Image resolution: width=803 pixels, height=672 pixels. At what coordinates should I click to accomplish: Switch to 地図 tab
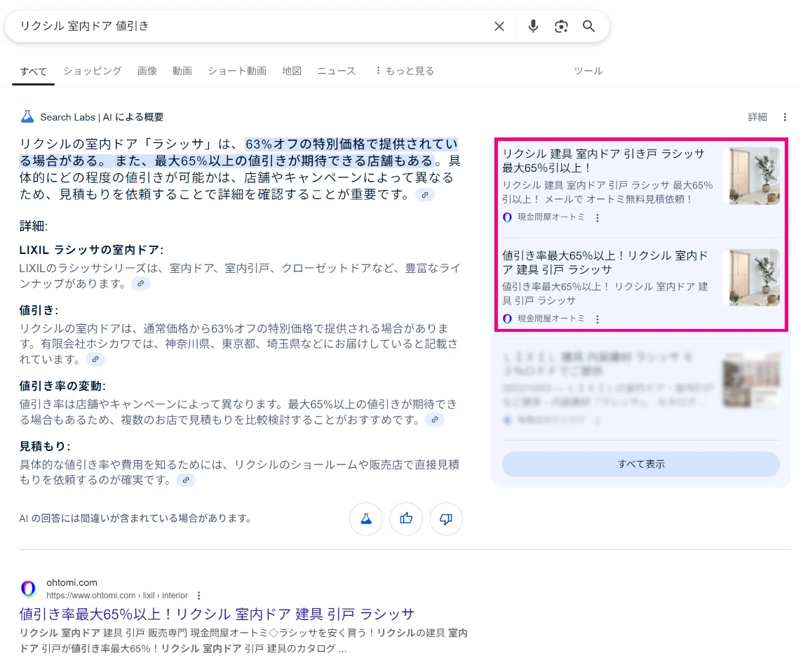tap(292, 71)
